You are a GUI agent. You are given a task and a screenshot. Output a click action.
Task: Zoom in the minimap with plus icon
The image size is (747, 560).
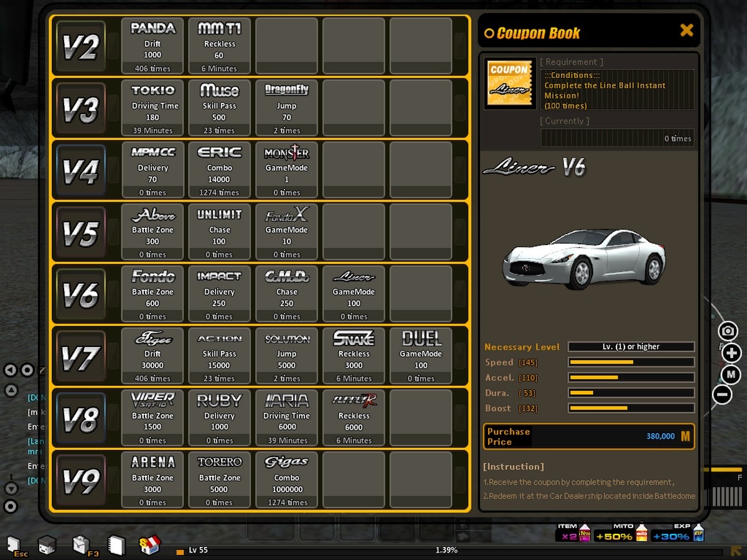tap(731, 353)
